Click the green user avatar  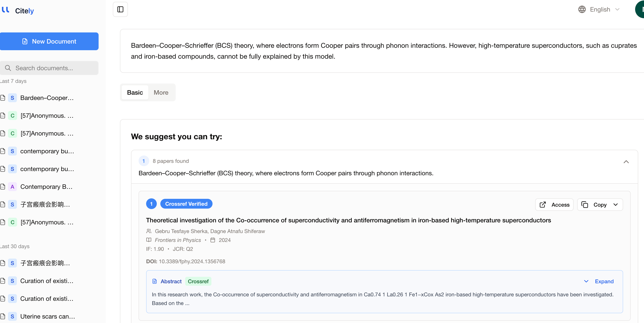tap(640, 10)
